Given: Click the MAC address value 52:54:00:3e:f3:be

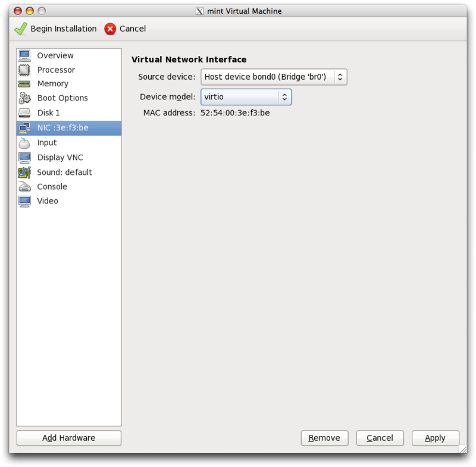Looking at the screenshot, I should point(235,113).
